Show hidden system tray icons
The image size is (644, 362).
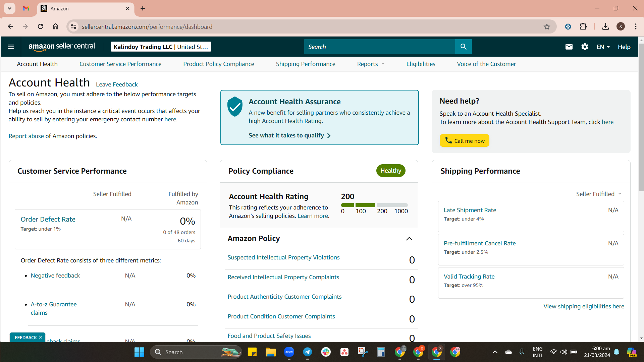495,352
